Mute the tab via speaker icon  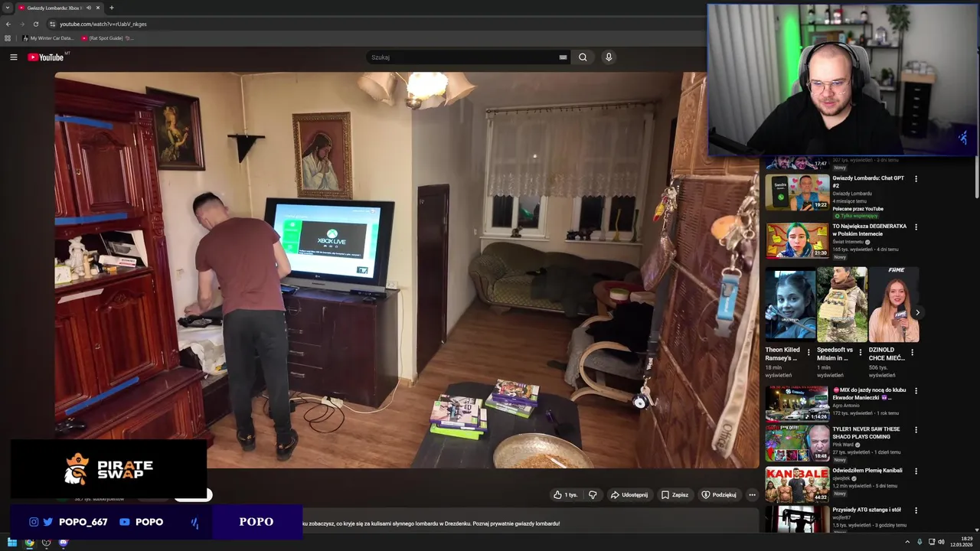(89, 8)
